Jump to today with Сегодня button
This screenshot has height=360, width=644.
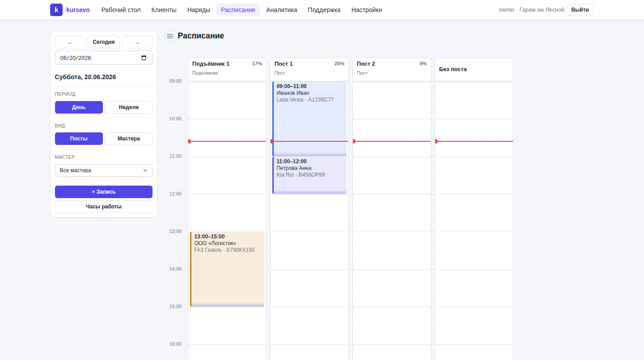104,42
